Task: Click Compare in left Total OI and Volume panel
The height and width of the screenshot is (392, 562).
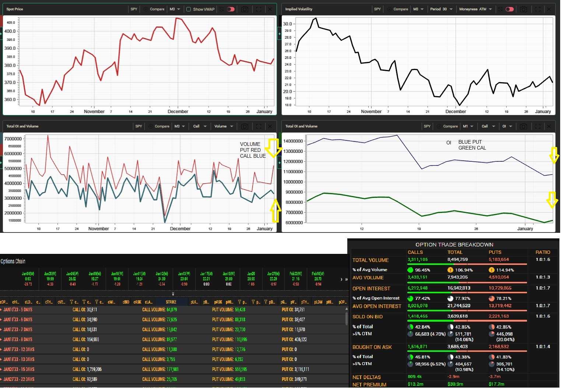Action: [x=159, y=126]
